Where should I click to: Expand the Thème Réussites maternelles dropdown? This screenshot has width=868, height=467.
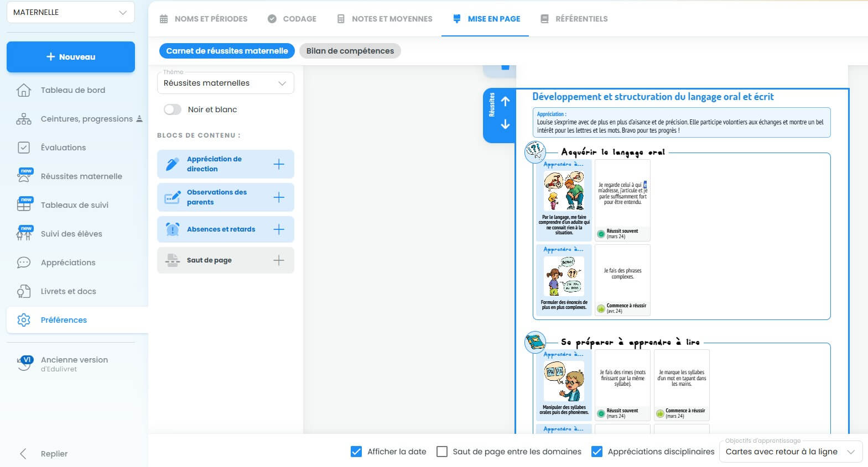(x=225, y=83)
